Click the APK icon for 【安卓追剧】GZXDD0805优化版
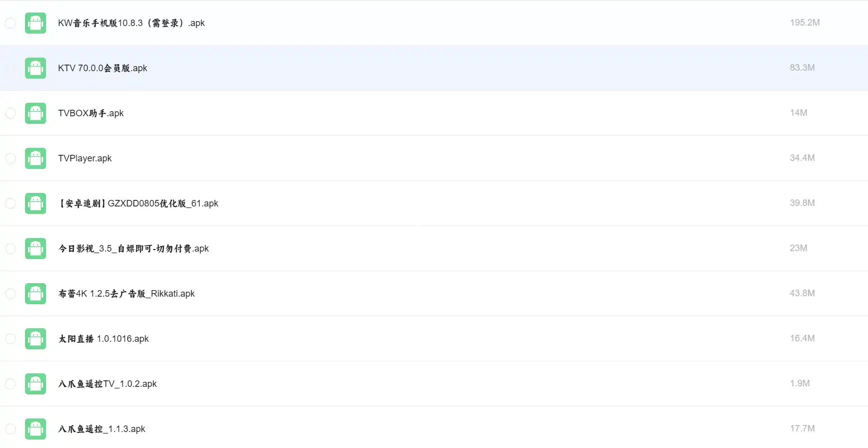Viewport: 868px width, 448px height. pyautogui.click(x=36, y=203)
